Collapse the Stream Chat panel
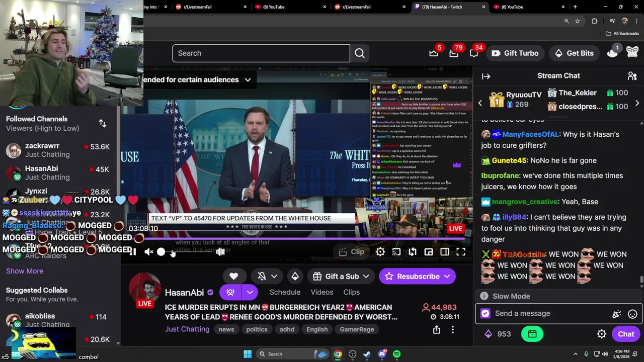The width and height of the screenshot is (644, 362). [486, 76]
